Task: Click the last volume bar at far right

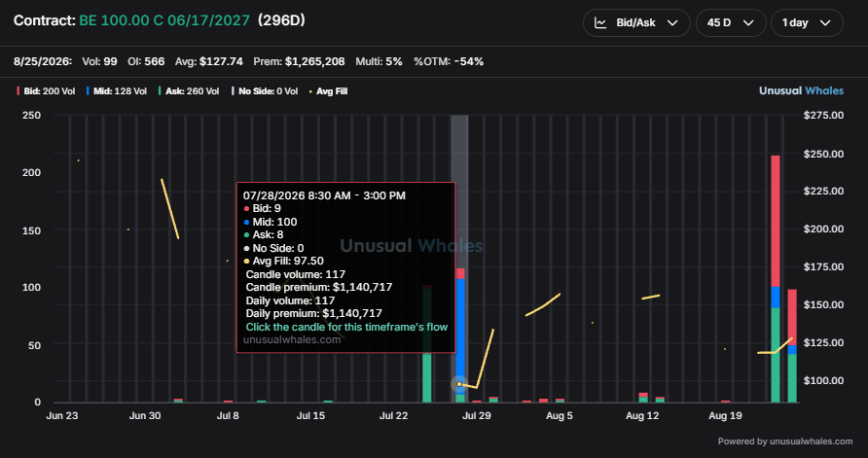Action: 792,346
